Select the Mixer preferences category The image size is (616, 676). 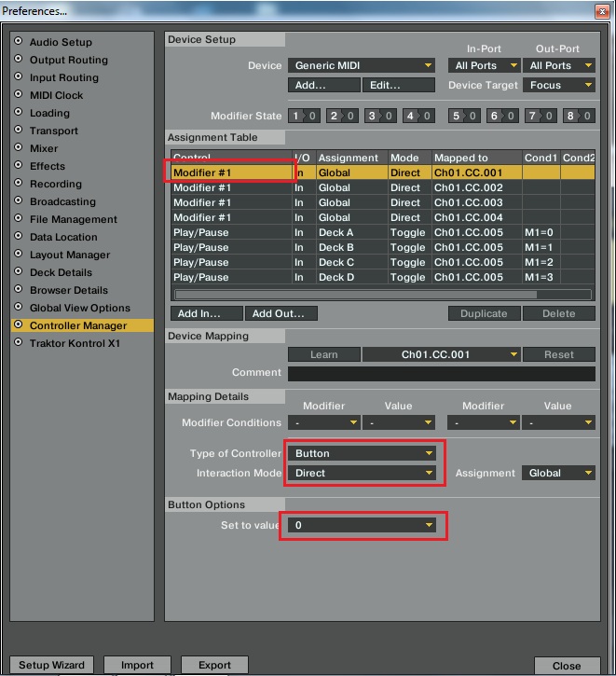[x=44, y=148]
